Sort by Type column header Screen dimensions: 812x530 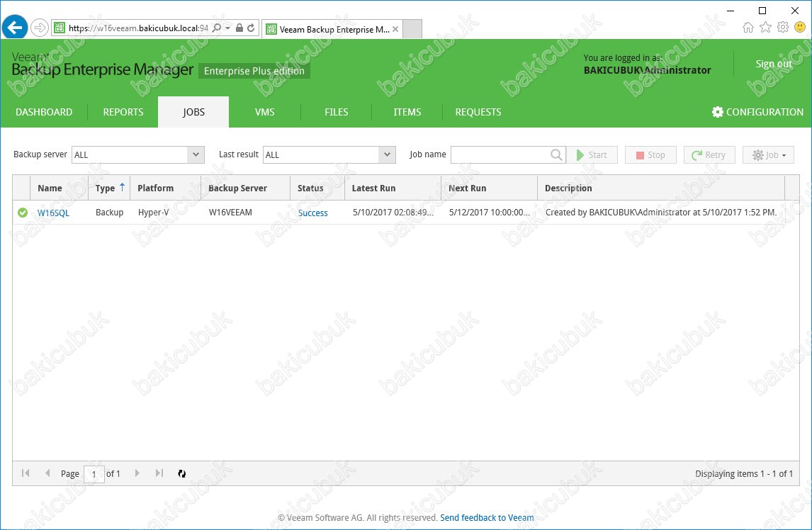pos(109,188)
